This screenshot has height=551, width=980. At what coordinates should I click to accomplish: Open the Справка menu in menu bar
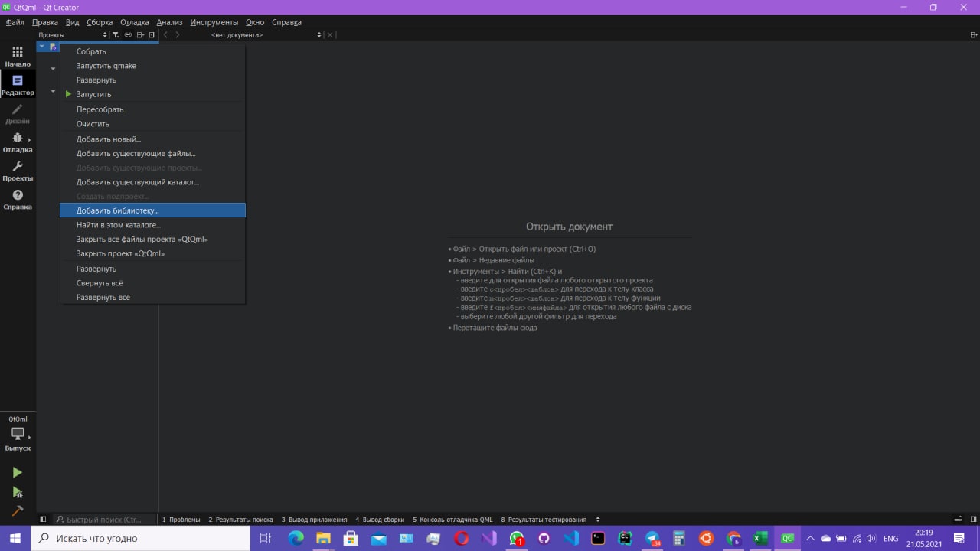point(286,22)
